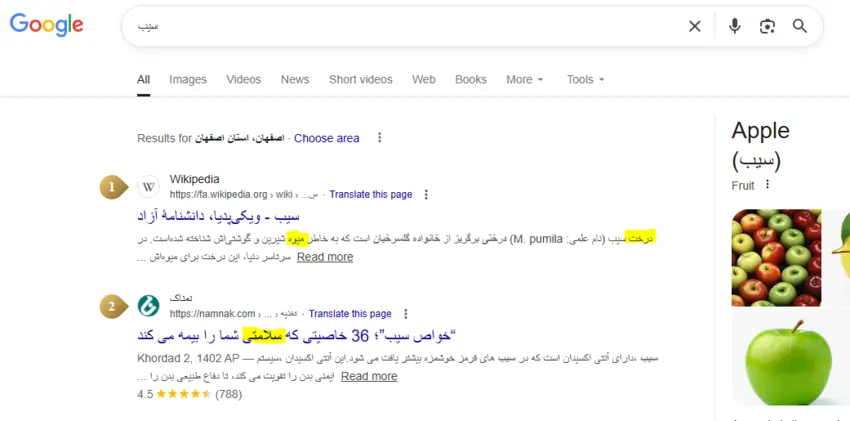Open the Namnak result title with 36
The width and height of the screenshot is (850, 421).
coord(295,335)
